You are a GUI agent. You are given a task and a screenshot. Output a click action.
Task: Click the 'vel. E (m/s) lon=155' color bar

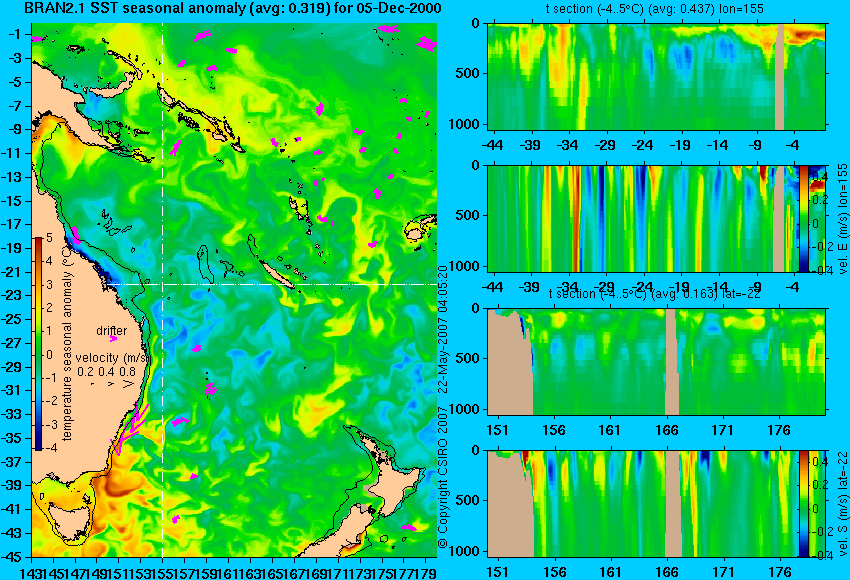click(803, 218)
